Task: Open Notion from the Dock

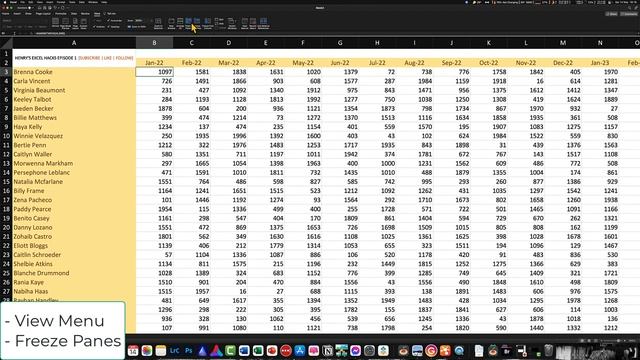Action: (x=328, y=351)
